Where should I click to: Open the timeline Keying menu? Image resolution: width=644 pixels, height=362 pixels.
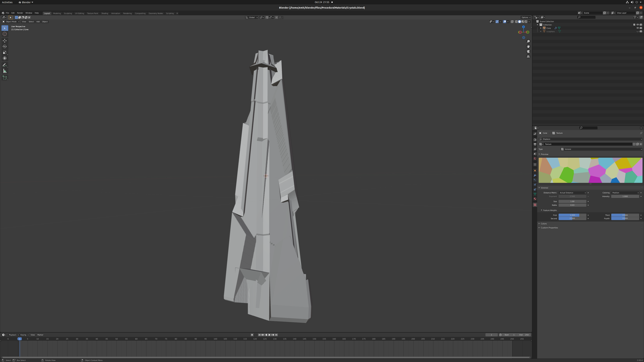24,335
